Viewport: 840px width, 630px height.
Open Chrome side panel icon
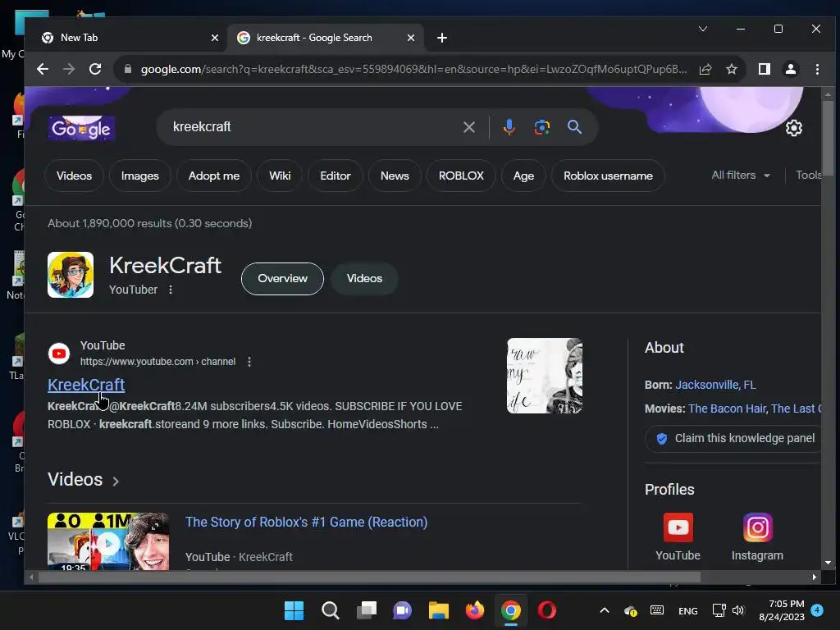764,69
